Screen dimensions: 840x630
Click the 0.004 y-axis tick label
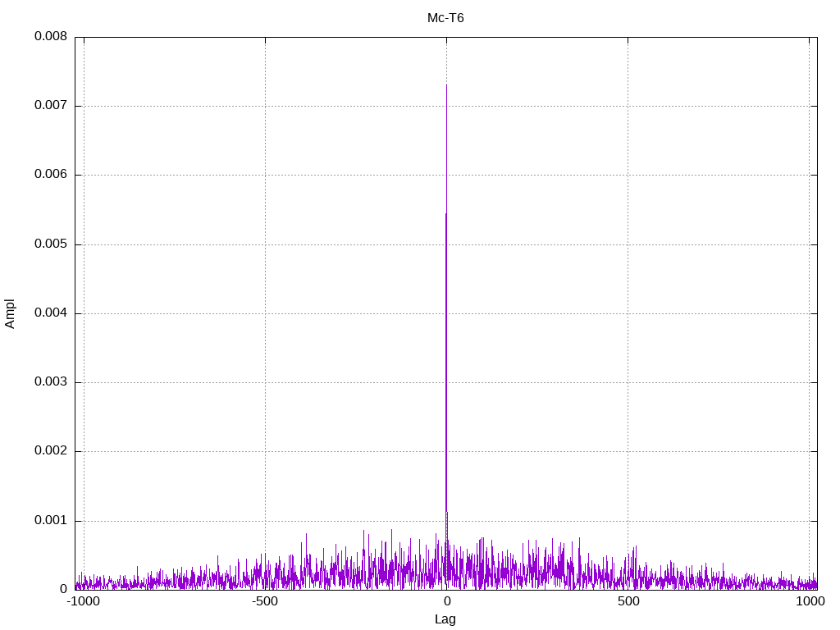click(x=50, y=313)
